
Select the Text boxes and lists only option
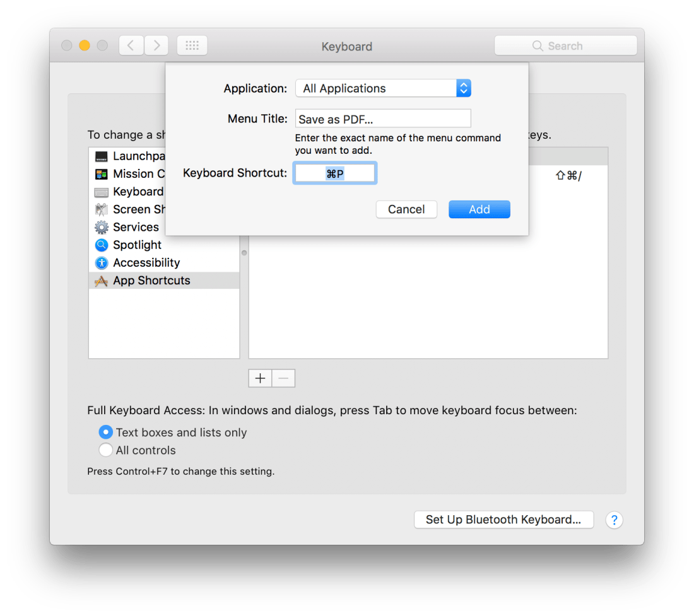tap(105, 432)
